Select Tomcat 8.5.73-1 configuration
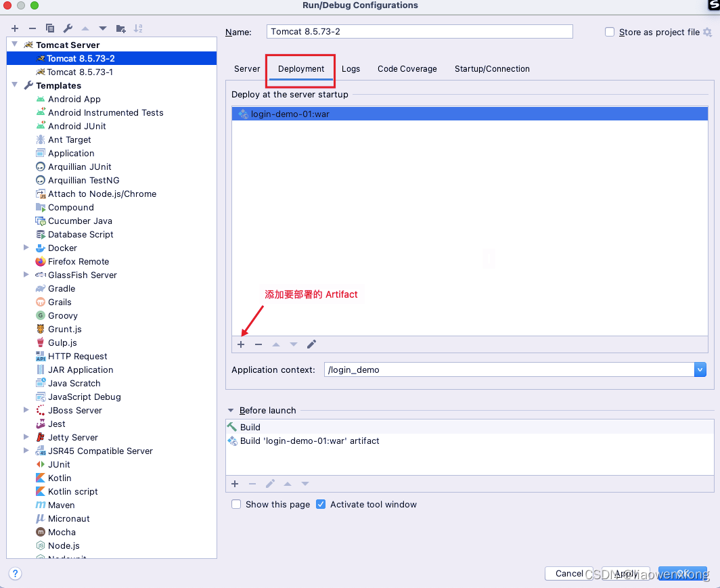 (x=112, y=72)
